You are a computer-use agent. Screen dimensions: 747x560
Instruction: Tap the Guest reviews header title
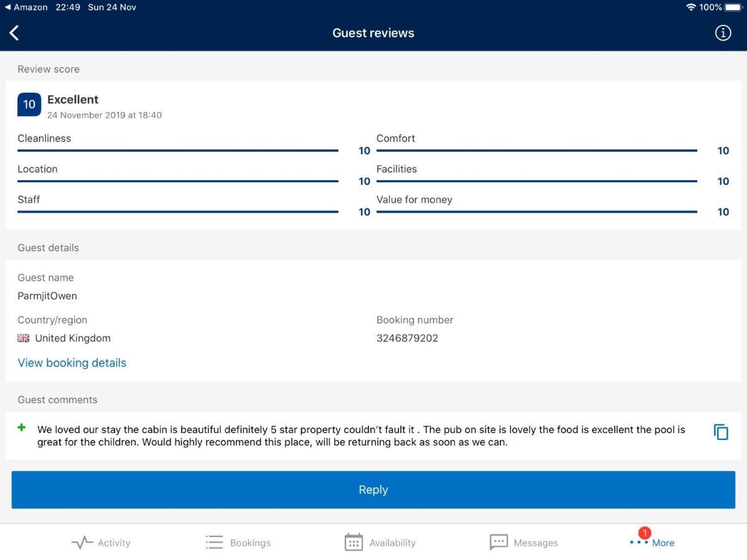pyautogui.click(x=374, y=33)
